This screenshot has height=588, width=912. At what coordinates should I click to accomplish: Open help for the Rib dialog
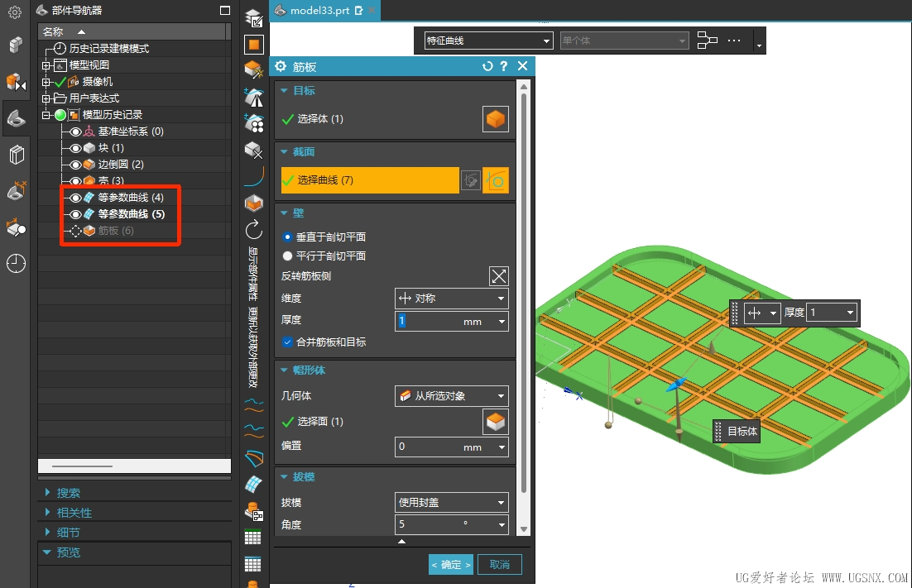click(x=504, y=66)
